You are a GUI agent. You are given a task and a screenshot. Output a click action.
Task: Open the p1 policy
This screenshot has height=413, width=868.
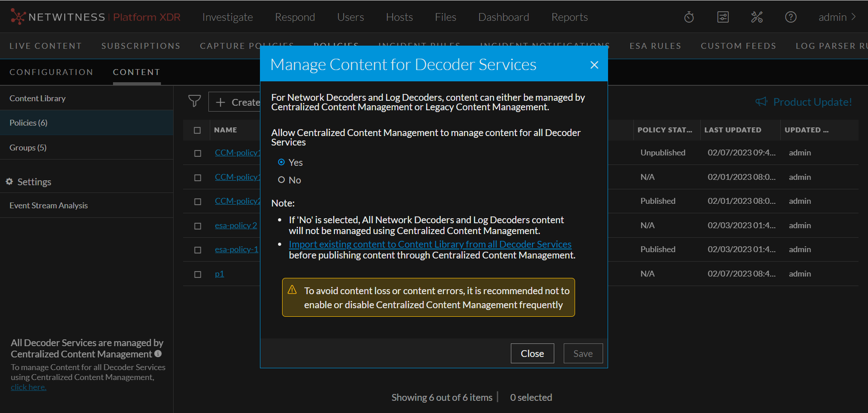(220, 273)
